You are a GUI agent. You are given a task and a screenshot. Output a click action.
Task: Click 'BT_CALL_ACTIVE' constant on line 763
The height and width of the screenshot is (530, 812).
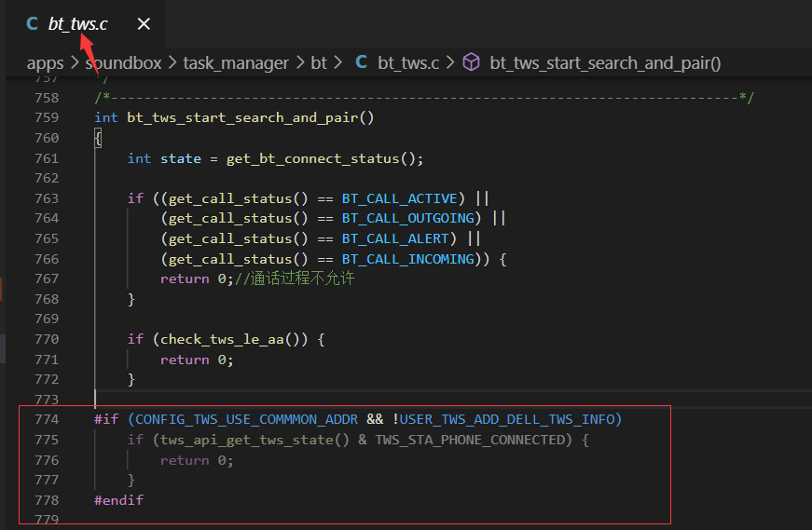click(x=400, y=198)
